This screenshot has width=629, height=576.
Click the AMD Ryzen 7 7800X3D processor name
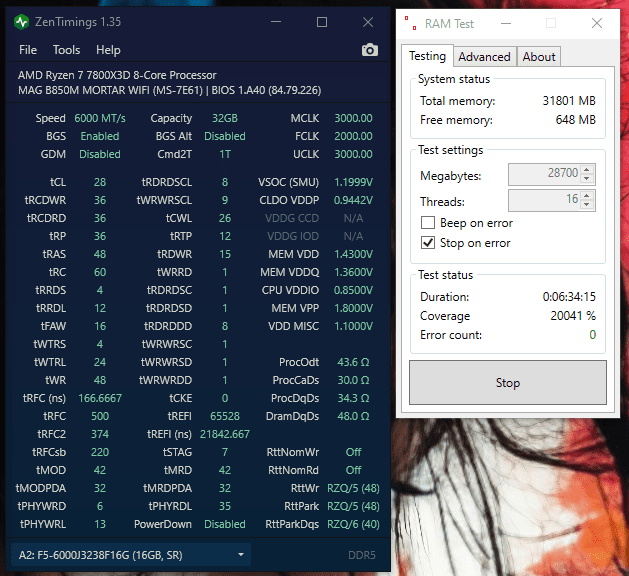tap(117, 75)
